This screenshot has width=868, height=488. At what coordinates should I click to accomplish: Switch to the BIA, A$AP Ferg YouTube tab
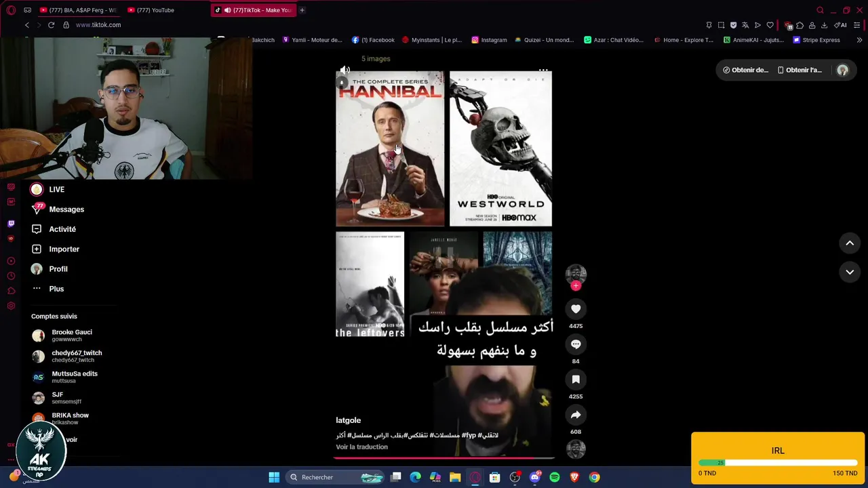78,10
